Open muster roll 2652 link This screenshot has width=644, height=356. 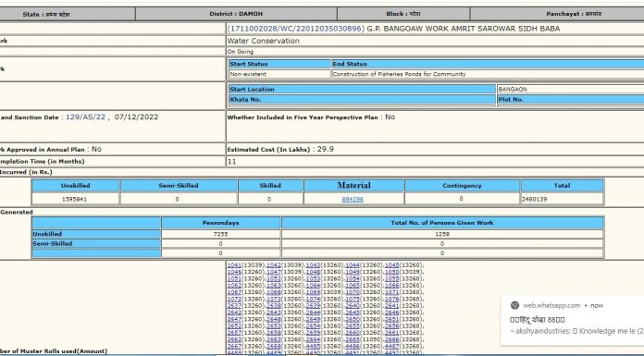pyautogui.click(x=234, y=326)
